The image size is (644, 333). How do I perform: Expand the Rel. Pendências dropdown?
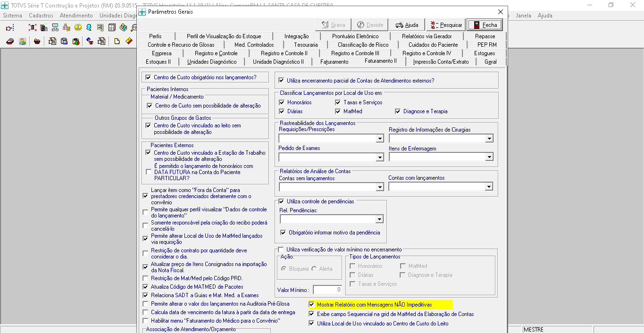click(x=380, y=219)
